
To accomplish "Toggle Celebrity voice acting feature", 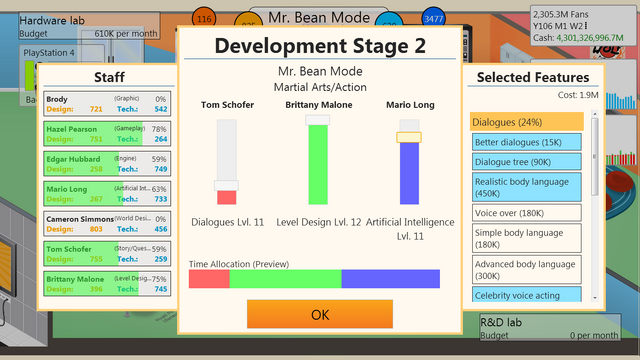I will [x=527, y=294].
